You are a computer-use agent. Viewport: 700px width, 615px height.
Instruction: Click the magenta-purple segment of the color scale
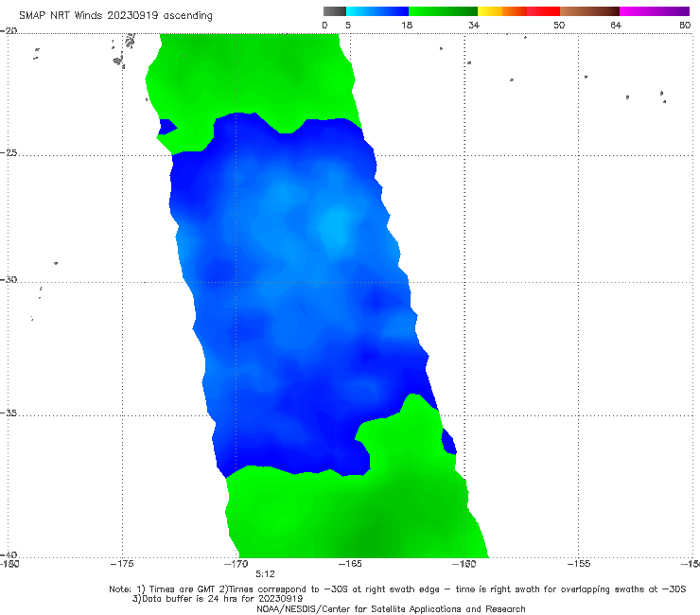point(655,11)
